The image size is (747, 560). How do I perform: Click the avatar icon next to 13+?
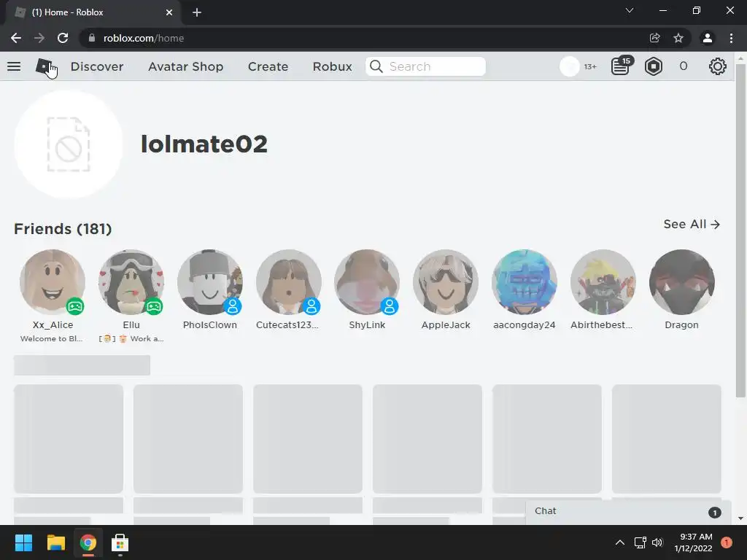coord(569,66)
